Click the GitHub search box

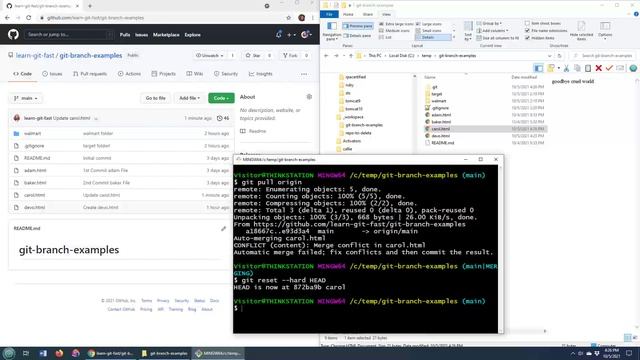[x=69, y=35]
